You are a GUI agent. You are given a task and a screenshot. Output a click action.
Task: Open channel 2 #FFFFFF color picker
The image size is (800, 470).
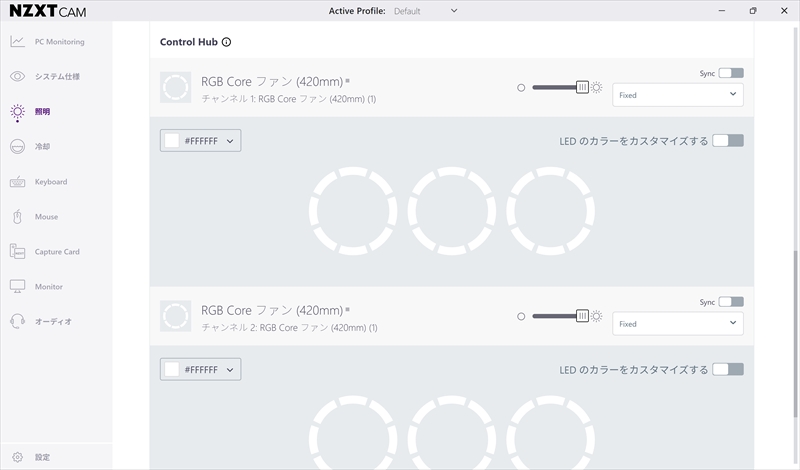click(x=200, y=369)
